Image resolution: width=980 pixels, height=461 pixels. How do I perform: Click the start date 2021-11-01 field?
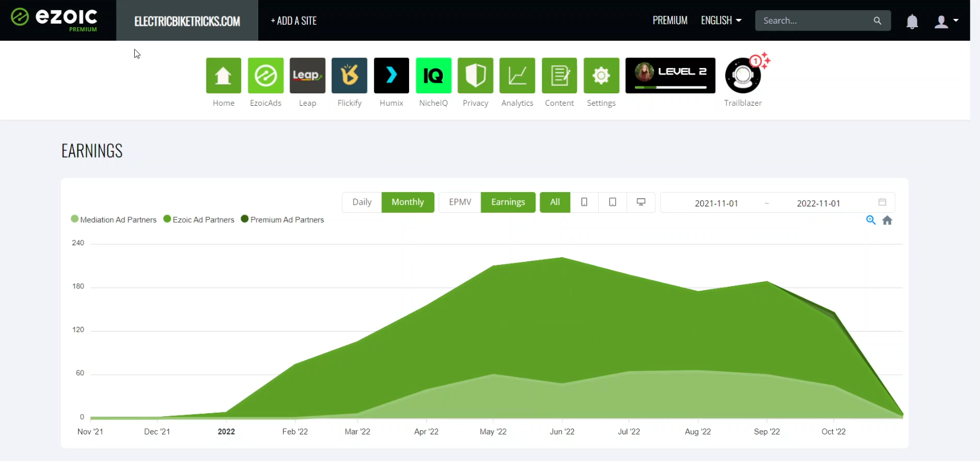(x=716, y=203)
